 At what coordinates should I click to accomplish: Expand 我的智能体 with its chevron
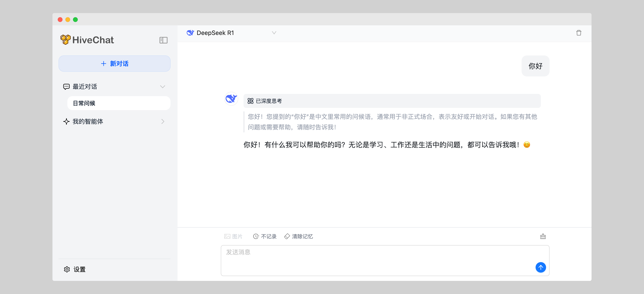pyautogui.click(x=163, y=121)
